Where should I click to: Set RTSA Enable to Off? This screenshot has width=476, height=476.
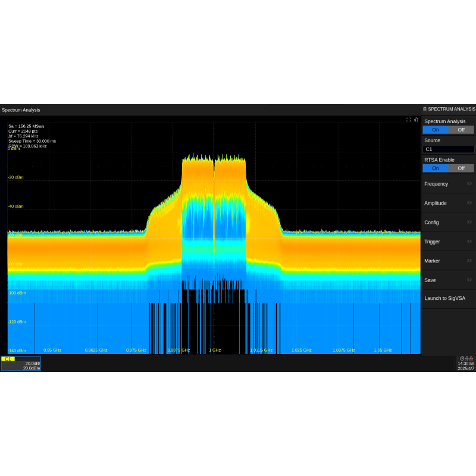[461, 168]
